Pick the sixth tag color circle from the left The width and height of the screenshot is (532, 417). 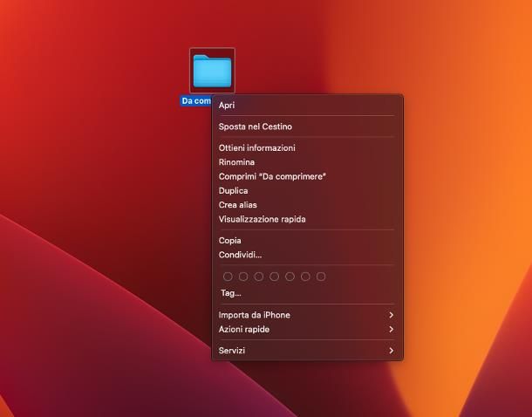[x=305, y=277]
